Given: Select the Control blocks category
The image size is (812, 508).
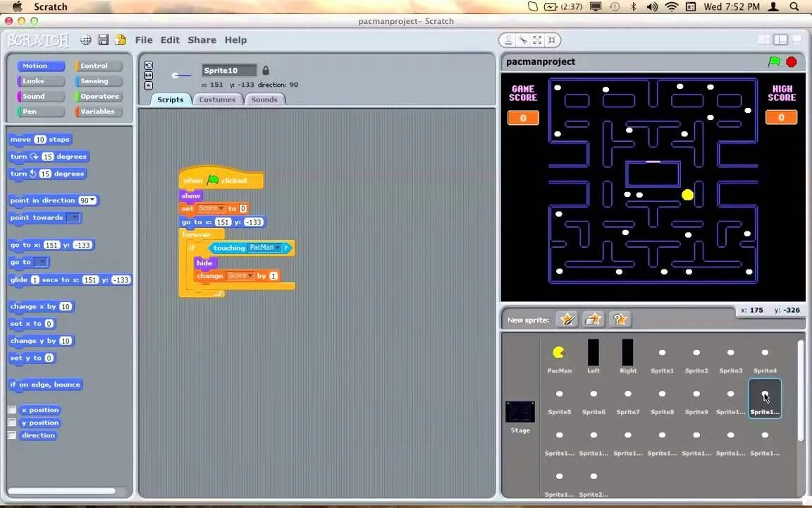Looking at the screenshot, I should pos(99,66).
